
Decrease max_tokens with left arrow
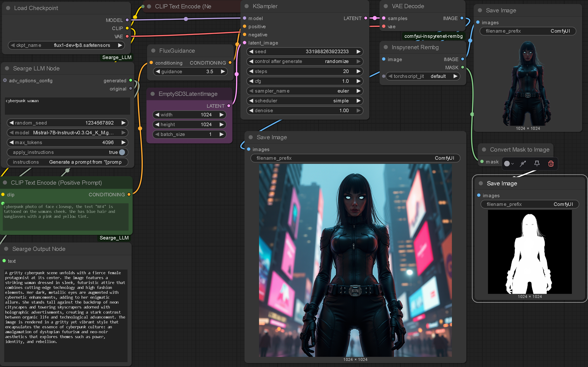(11, 142)
